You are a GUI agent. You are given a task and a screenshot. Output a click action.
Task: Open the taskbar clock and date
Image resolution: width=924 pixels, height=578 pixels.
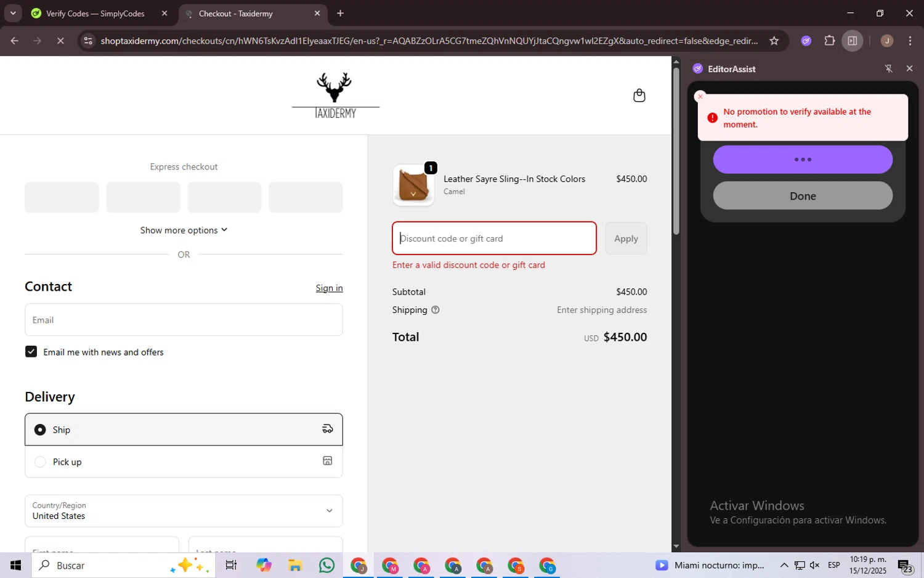(x=868, y=565)
